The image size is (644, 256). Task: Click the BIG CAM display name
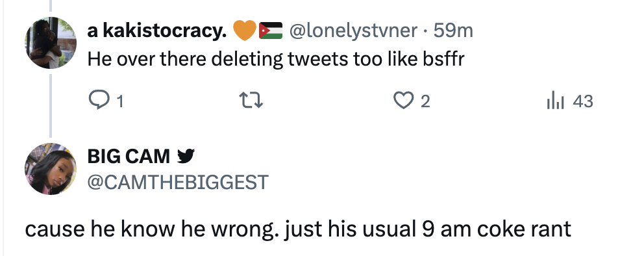pyautogui.click(x=128, y=156)
